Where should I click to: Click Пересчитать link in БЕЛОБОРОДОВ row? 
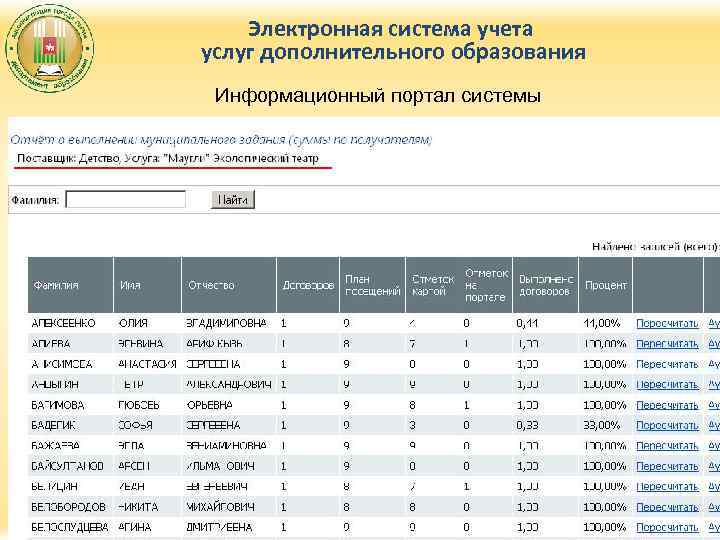[x=667, y=507]
